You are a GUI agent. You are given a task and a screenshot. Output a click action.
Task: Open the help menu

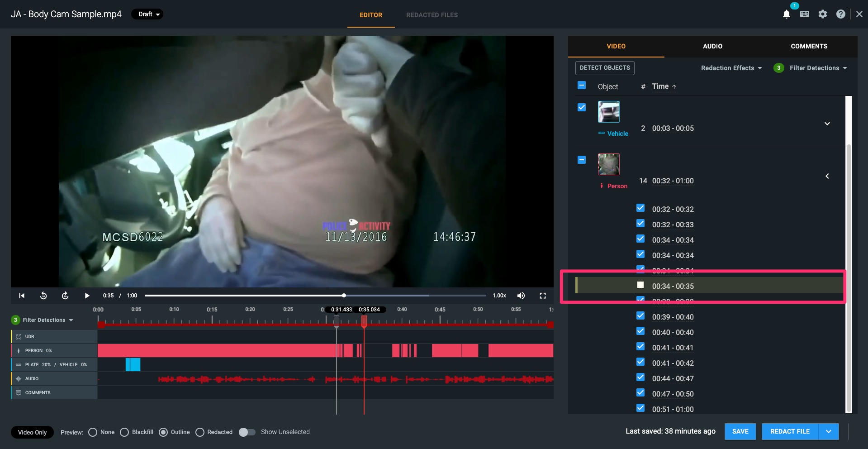[x=840, y=14]
